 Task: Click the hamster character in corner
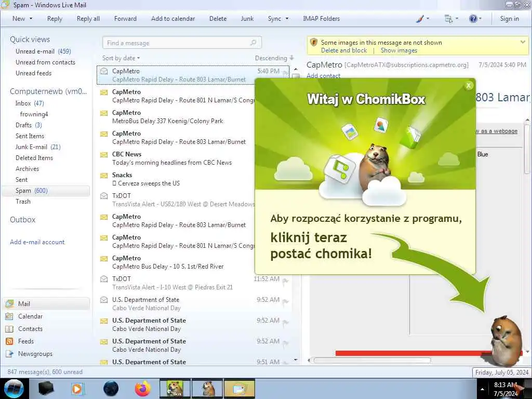(506, 340)
